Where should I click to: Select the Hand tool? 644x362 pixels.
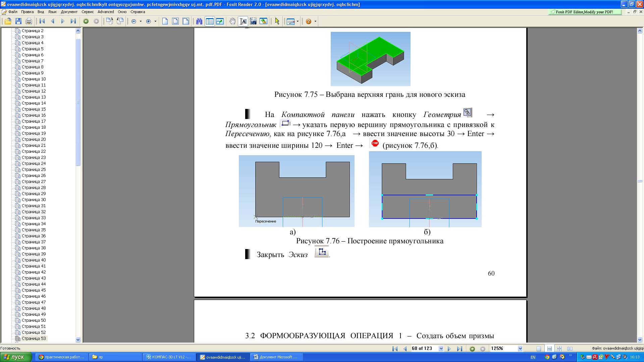pos(232,21)
